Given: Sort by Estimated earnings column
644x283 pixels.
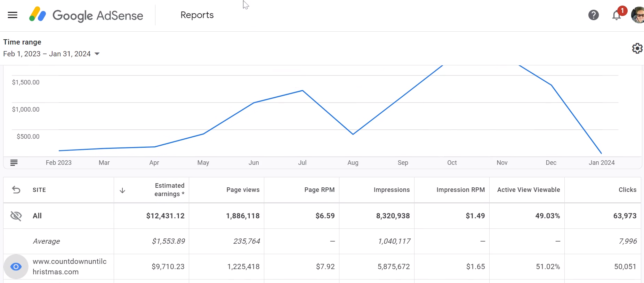Looking at the screenshot, I should tap(169, 190).
